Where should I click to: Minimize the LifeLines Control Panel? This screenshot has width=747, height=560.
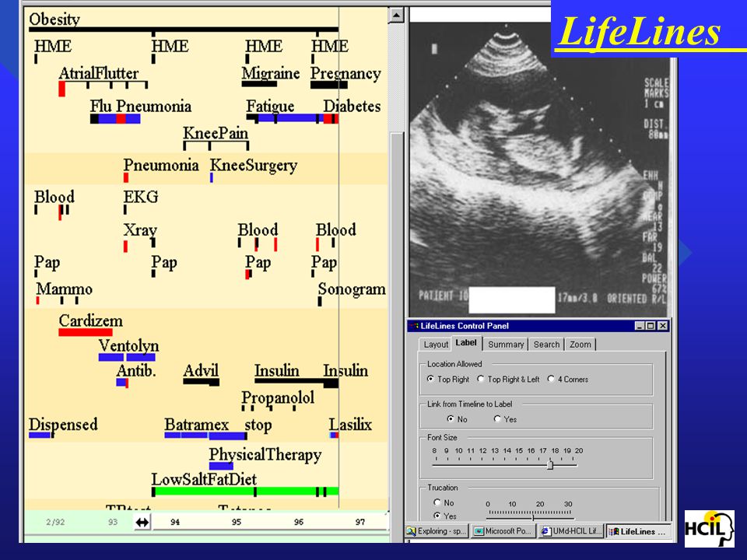coord(640,326)
